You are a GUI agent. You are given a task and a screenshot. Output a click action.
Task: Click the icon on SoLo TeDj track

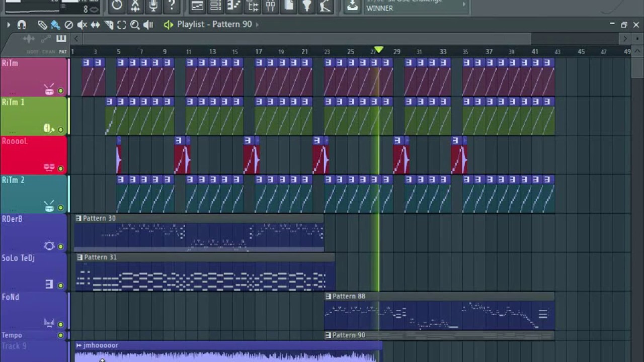pos(49,285)
